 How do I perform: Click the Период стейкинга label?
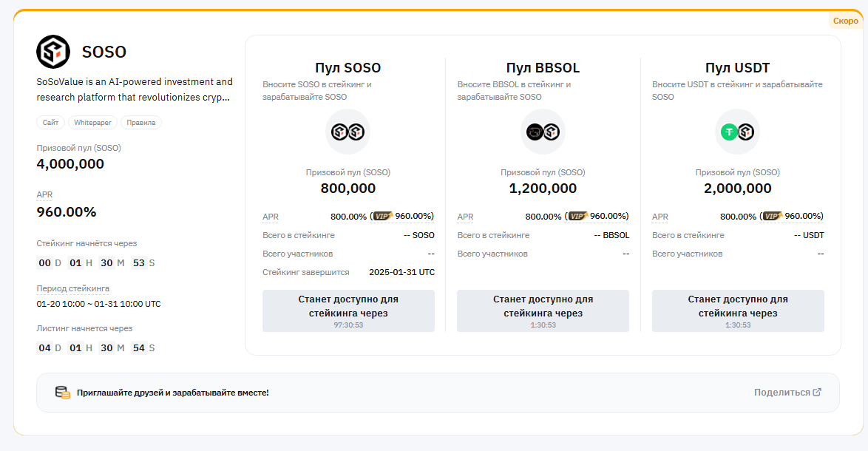point(73,288)
